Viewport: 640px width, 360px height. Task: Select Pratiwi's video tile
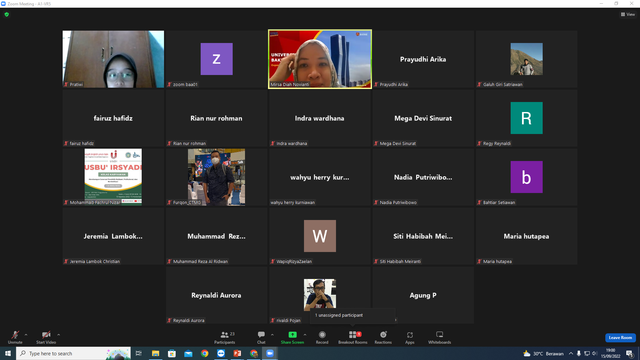[x=113, y=59]
